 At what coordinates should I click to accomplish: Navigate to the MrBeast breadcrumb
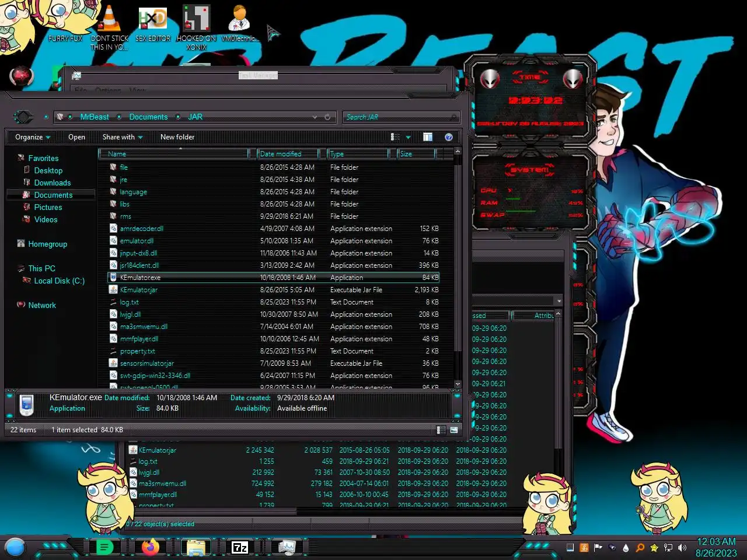pos(95,117)
